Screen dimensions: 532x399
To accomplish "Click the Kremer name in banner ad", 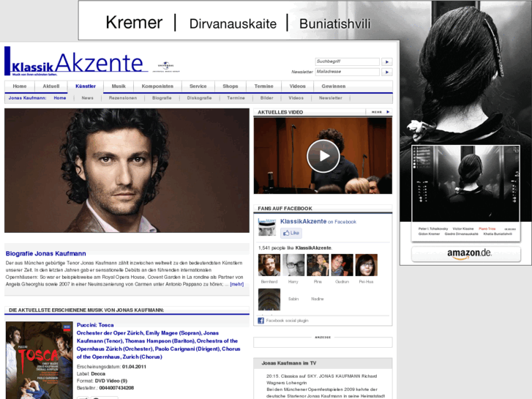I will click(x=134, y=23).
